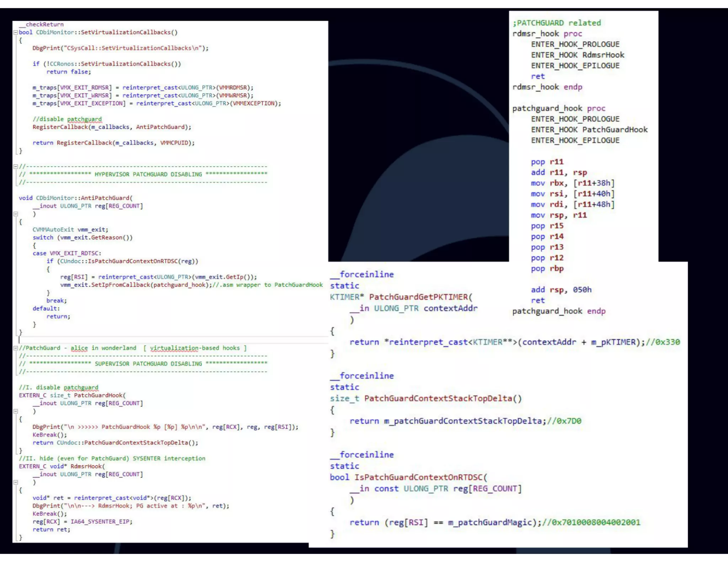This screenshot has height=562, width=728.
Task: Click the 'mov rsp, r11' instruction
Action: (559, 215)
